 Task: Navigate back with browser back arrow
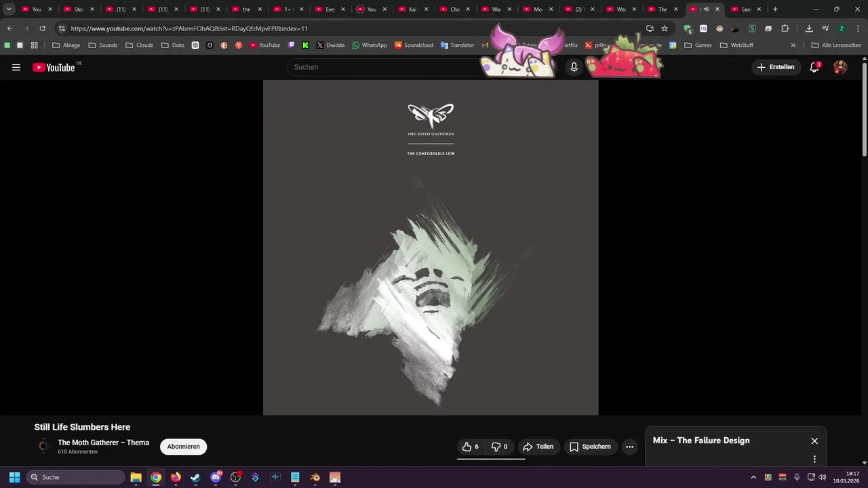point(10,28)
